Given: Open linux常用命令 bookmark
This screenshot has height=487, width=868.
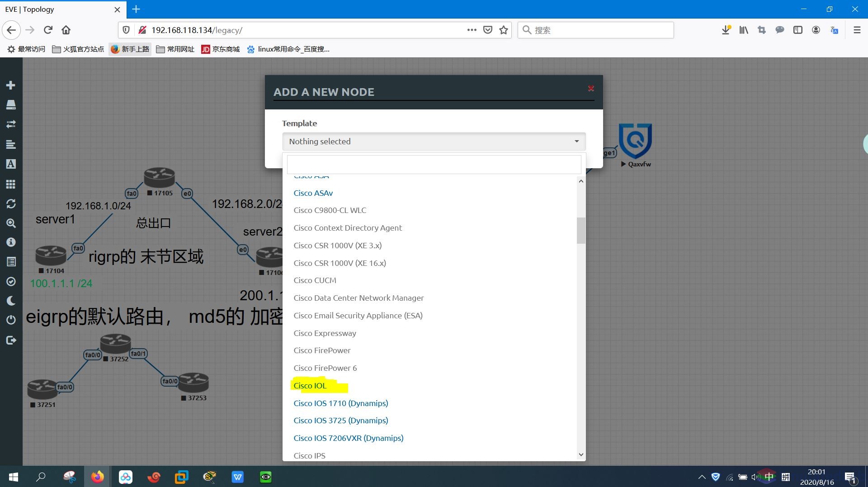Looking at the screenshot, I should pos(288,49).
